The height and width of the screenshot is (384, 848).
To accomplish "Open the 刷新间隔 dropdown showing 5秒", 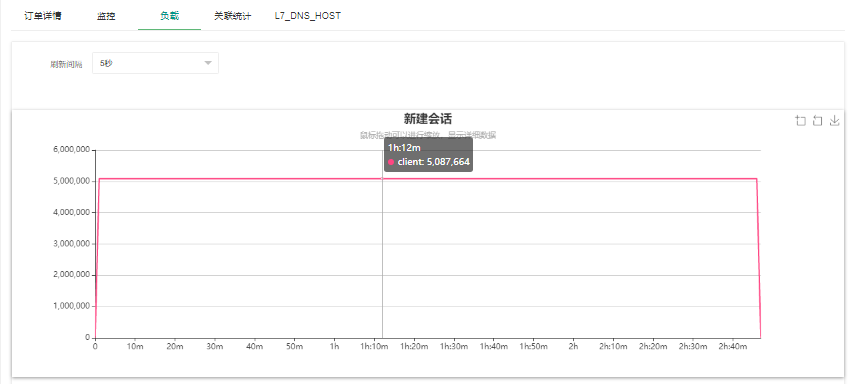I will point(155,63).
